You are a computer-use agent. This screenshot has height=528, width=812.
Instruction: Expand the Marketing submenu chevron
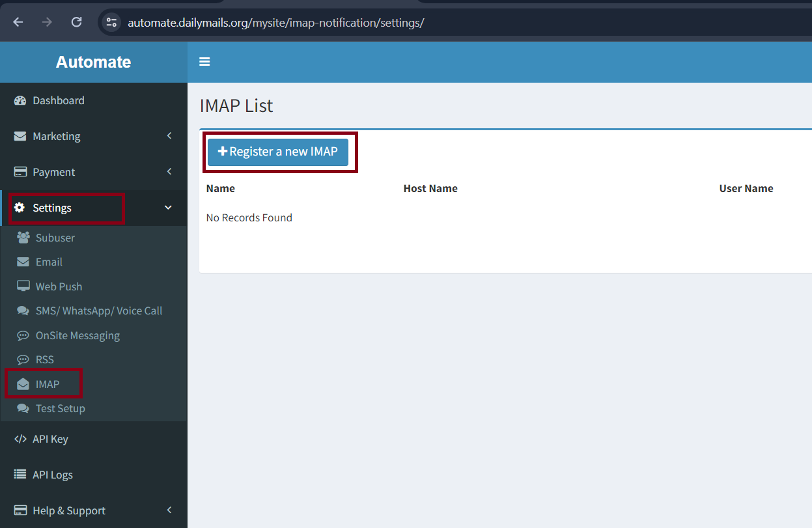click(x=169, y=135)
